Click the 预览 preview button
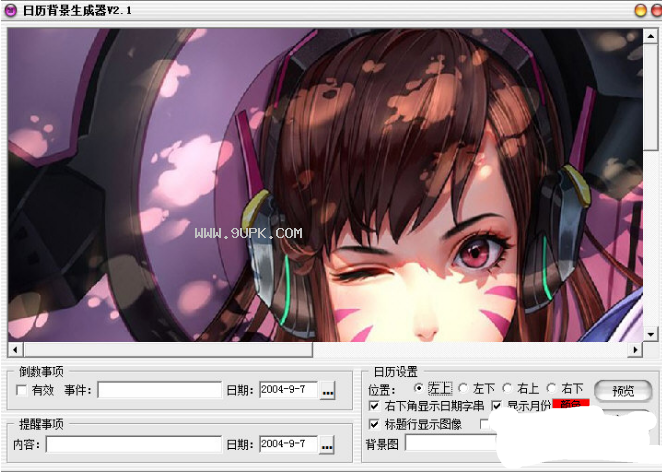 point(623,391)
